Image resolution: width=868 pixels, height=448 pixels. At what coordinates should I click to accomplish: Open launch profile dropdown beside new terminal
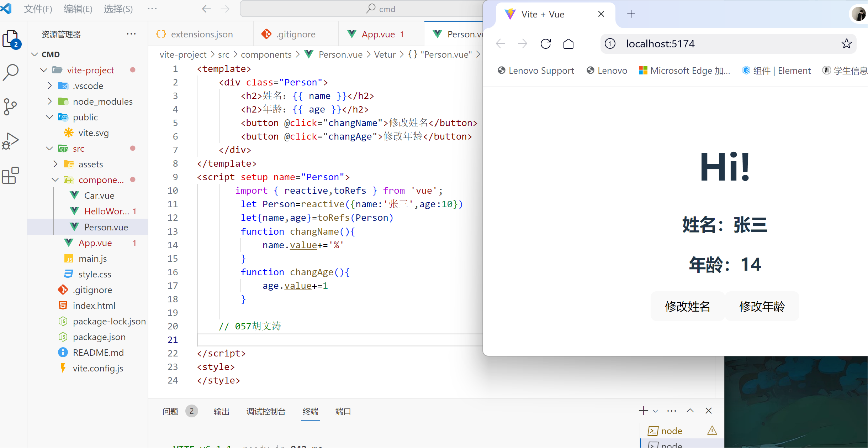[x=655, y=411]
